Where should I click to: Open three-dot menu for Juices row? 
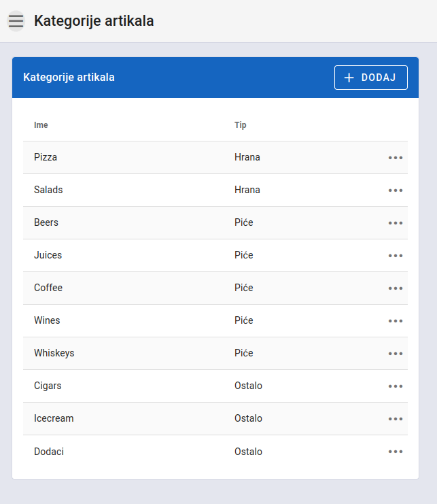[x=396, y=256]
